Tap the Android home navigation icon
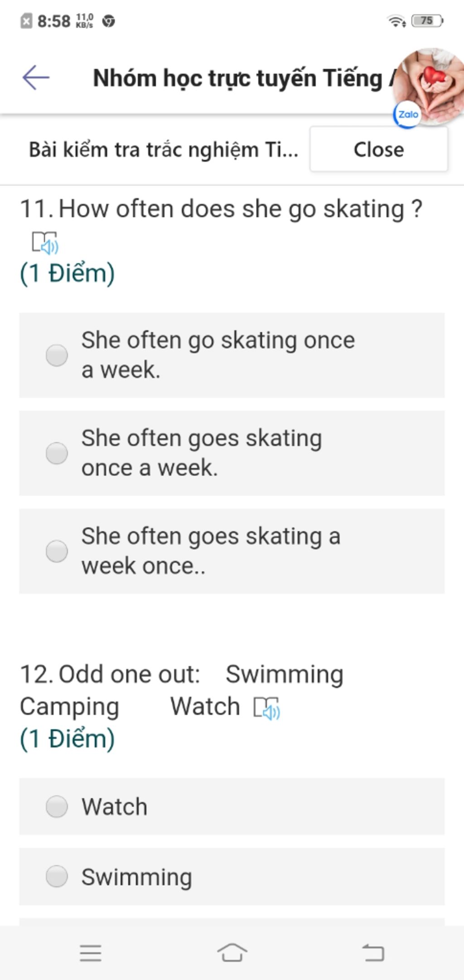464x980 pixels. [x=232, y=952]
